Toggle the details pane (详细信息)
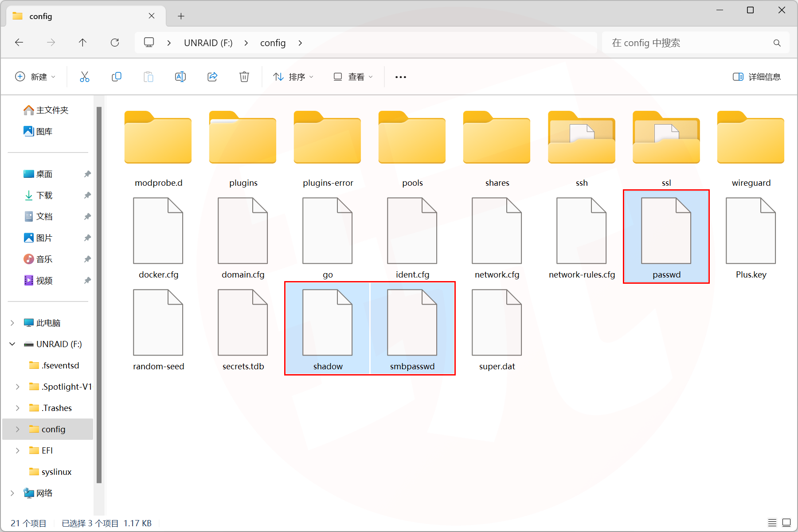This screenshot has width=798, height=532. pos(757,77)
